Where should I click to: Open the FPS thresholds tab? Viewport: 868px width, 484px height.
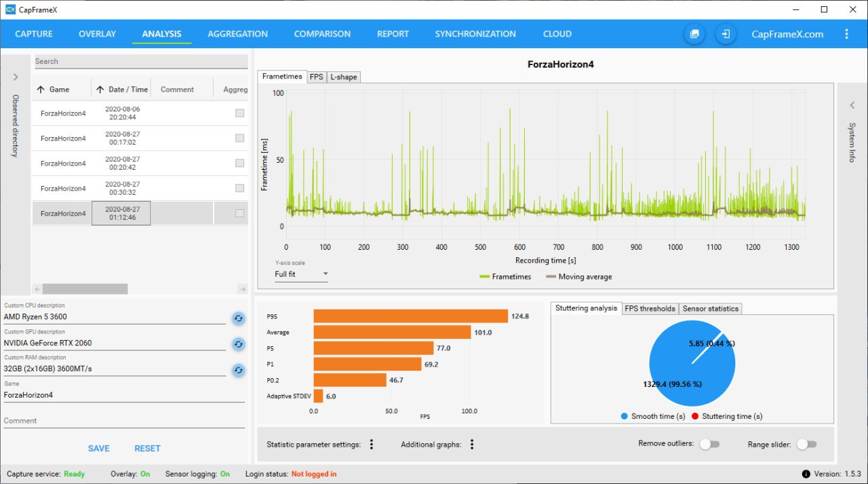coord(650,309)
